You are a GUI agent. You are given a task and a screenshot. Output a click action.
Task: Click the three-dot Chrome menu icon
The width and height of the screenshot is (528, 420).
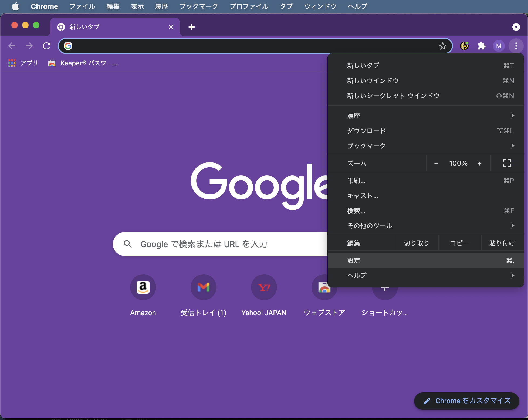point(516,46)
